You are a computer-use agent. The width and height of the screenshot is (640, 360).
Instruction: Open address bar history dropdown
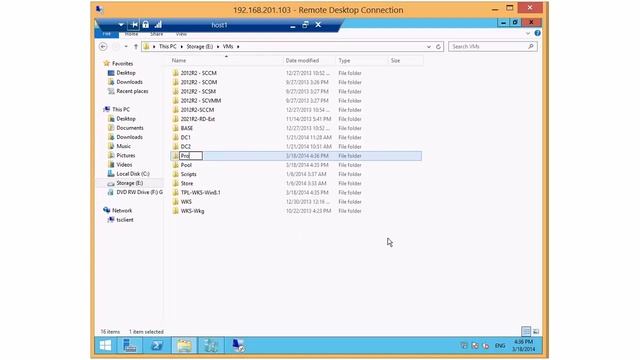point(429,47)
